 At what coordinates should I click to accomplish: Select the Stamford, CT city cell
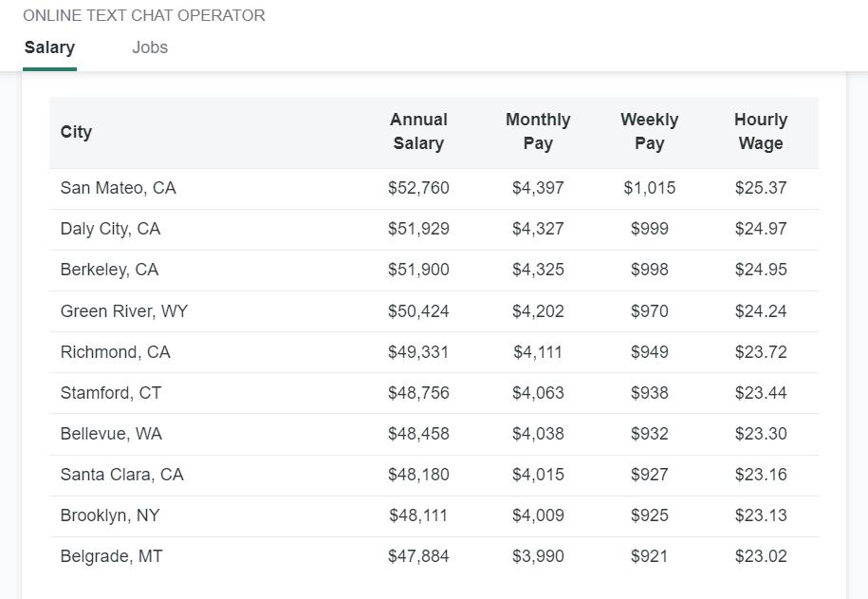pyautogui.click(x=111, y=393)
